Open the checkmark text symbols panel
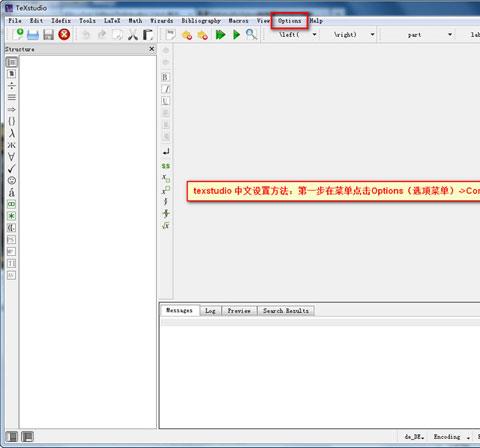 (x=12, y=169)
